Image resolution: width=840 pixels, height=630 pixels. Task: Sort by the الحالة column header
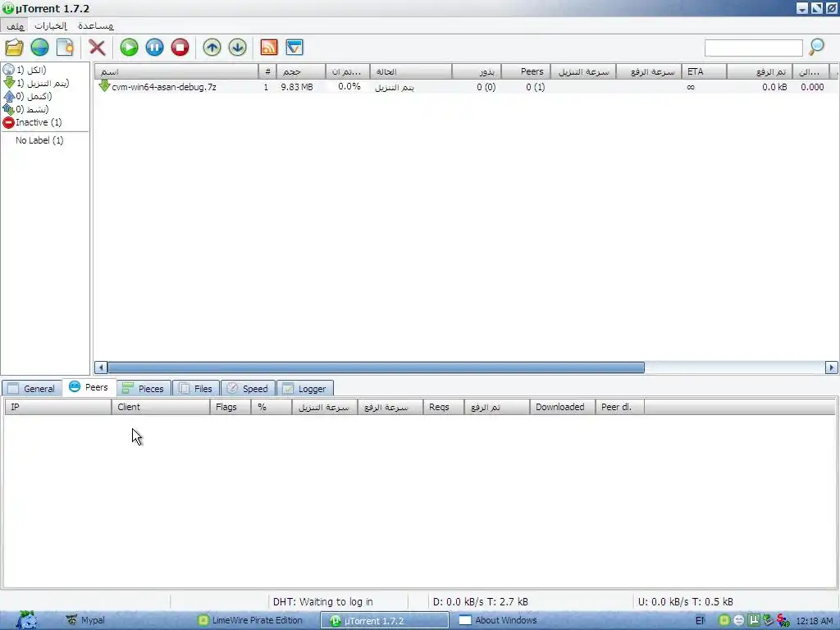click(410, 72)
